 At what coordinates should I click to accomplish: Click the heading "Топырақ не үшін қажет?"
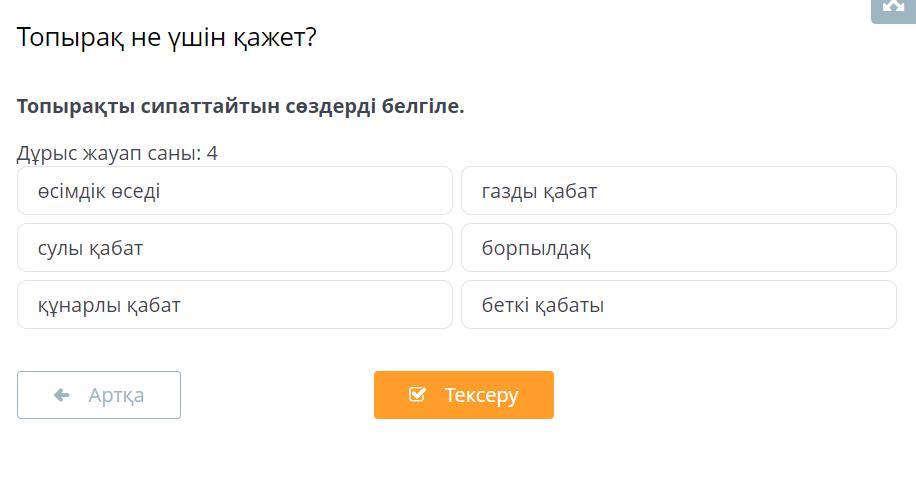[166, 38]
